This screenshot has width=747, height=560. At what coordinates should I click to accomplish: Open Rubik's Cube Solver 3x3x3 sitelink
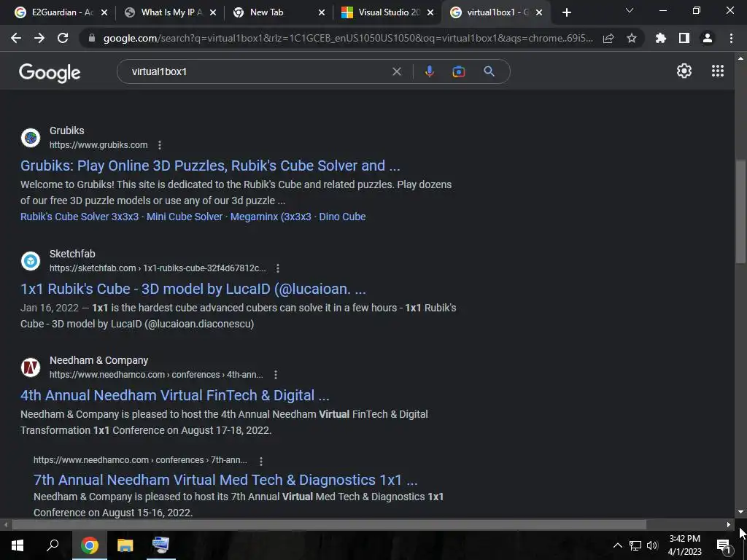tap(80, 217)
